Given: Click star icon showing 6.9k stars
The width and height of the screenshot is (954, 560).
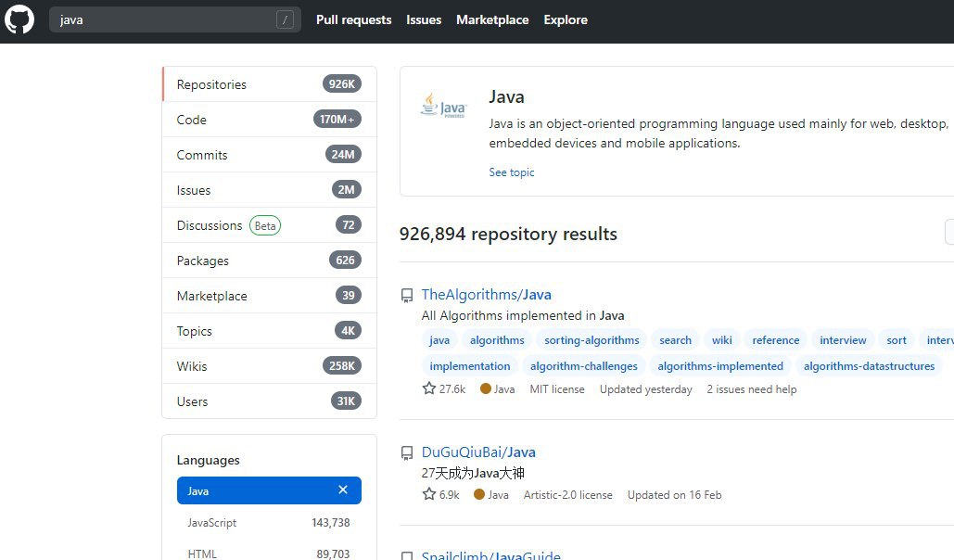Looking at the screenshot, I should [x=429, y=494].
